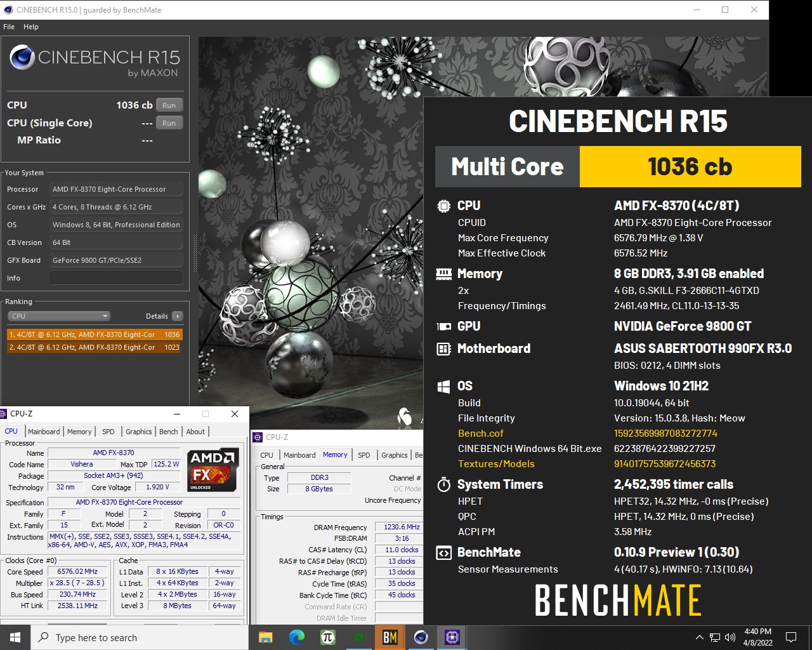Click AMD FX Unlocked logo in CPU-Z

click(213, 470)
